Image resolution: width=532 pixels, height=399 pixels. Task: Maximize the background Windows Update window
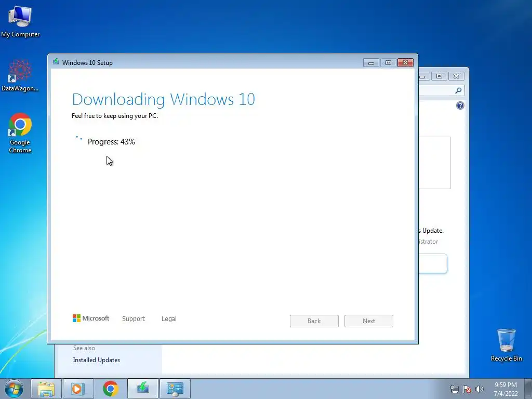click(439, 76)
